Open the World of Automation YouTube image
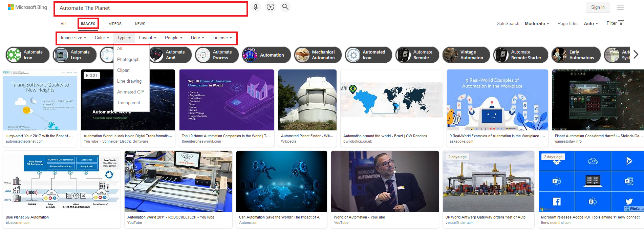This screenshot has width=644, height=230. tap(385, 181)
